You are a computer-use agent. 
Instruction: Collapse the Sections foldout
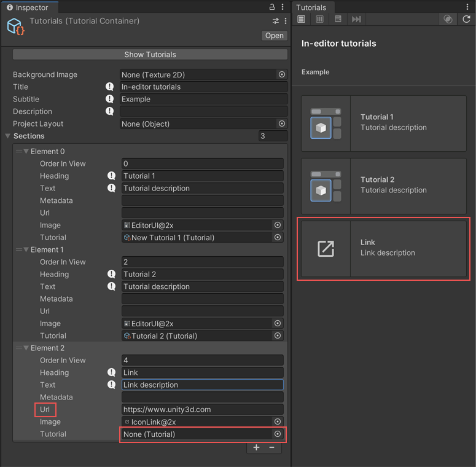(8, 136)
